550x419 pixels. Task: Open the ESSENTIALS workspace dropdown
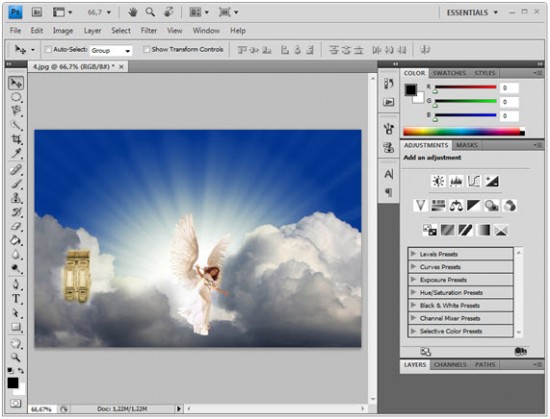pyautogui.click(x=472, y=13)
